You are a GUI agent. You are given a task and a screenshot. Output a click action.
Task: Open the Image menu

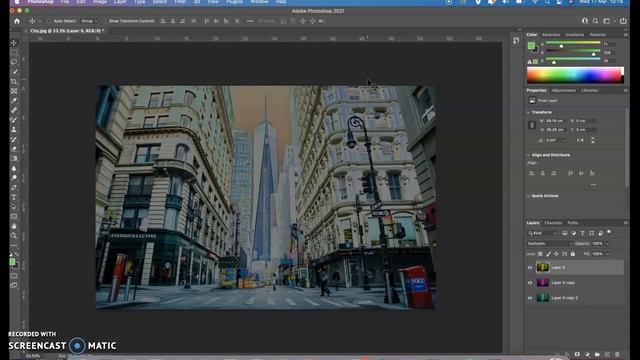(x=100, y=2)
